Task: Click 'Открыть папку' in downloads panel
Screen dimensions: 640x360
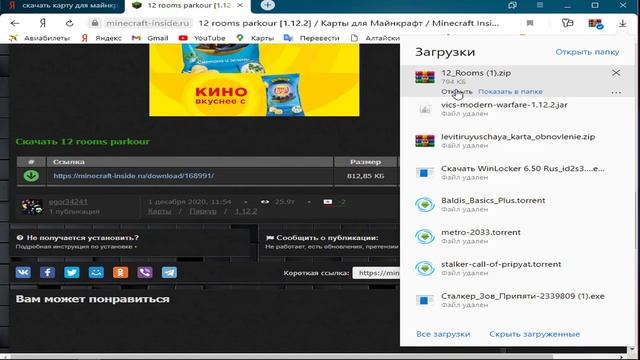Action: (587, 52)
